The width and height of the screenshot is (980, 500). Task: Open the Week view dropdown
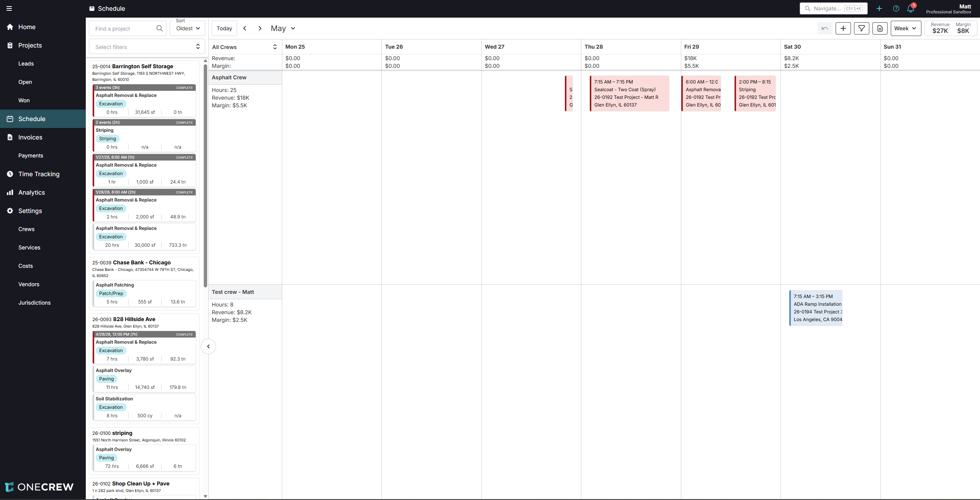click(x=906, y=28)
